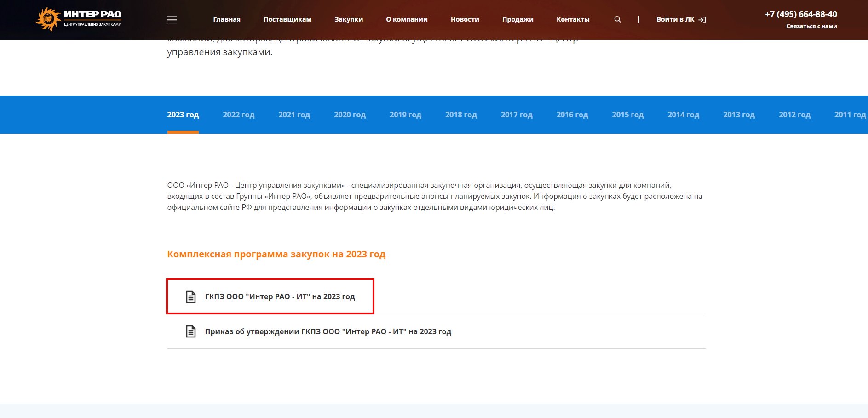Viewport: 868px width, 418px height.
Task: Switch to the 2016 год tab
Action: click(572, 115)
